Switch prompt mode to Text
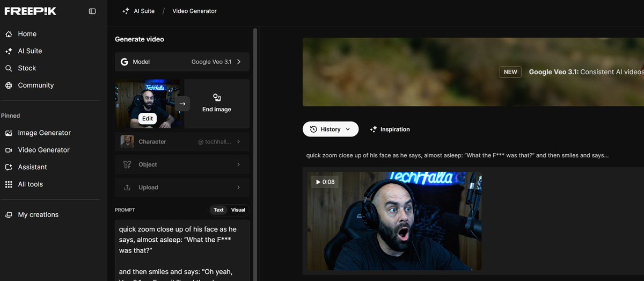The width and height of the screenshot is (644, 281). pyautogui.click(x=219, y=210)
